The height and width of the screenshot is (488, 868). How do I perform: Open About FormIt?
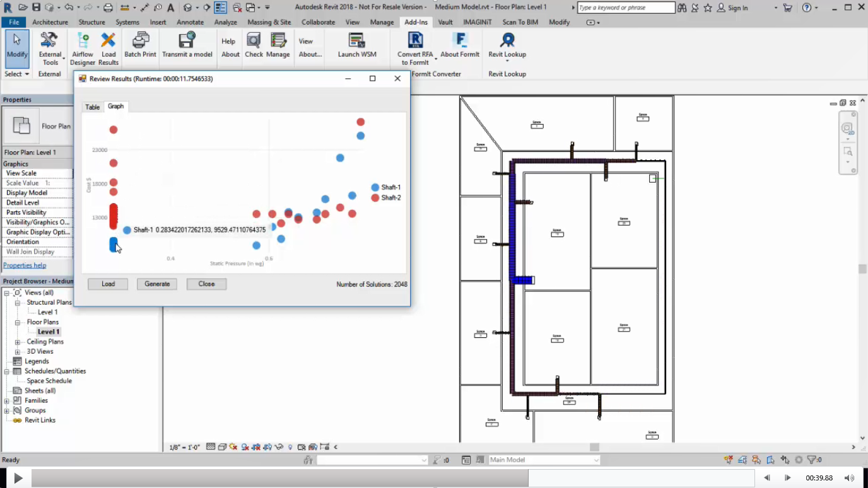point(460,45)
